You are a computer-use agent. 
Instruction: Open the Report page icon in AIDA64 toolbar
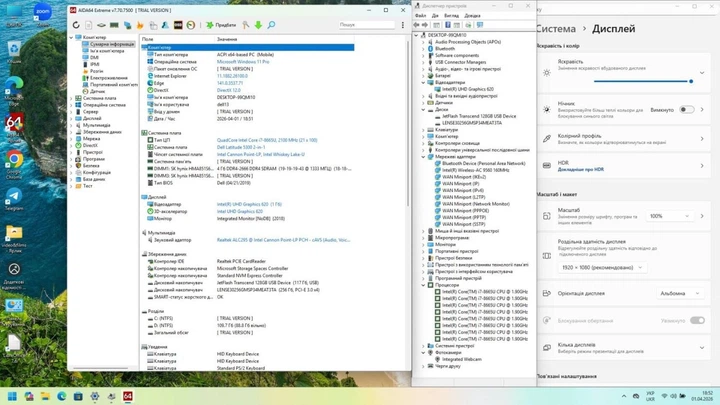89,25
